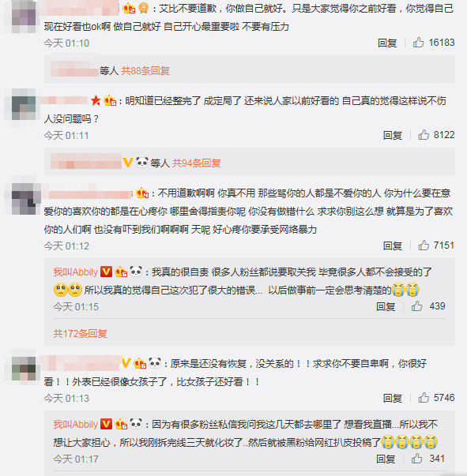Reply to Abbily's 01:15 message
Viewport: 467px width, 476px height.
coord(386,306)
